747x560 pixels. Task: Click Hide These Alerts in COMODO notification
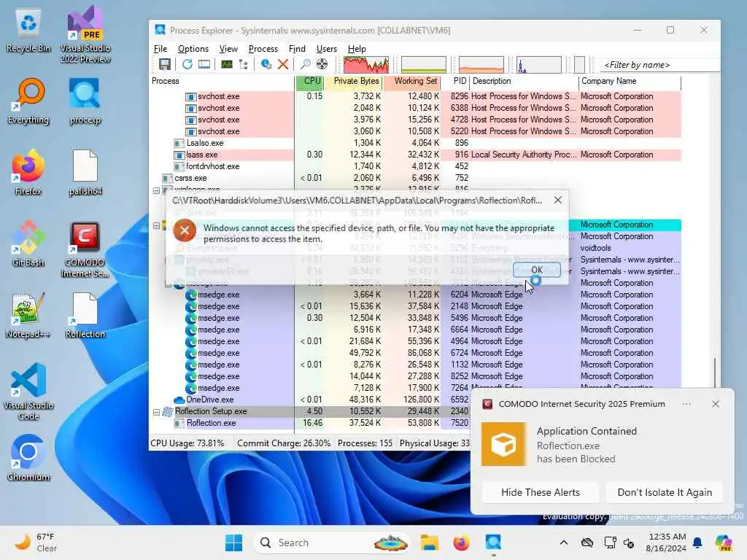pos(541,492)
